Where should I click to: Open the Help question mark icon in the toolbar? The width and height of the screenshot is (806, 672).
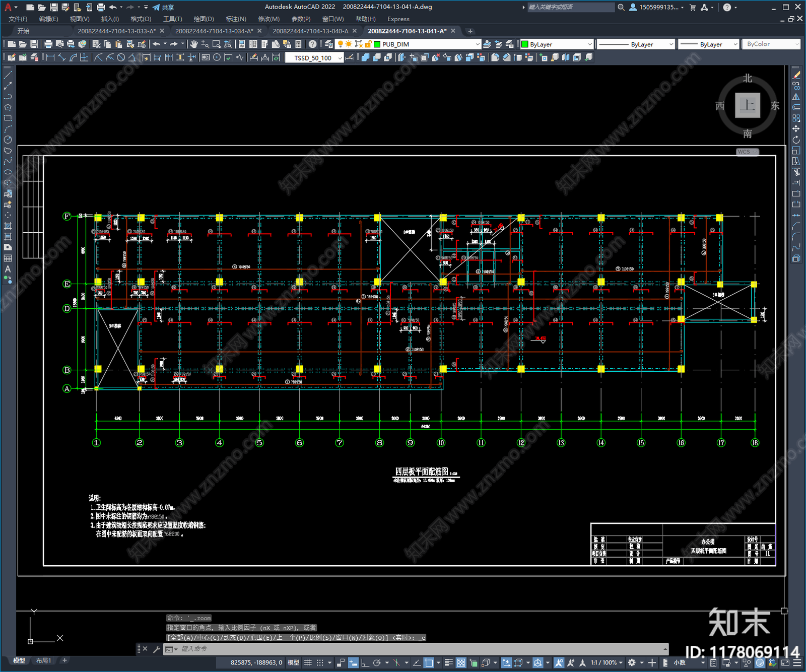click(x=312, y=44)
